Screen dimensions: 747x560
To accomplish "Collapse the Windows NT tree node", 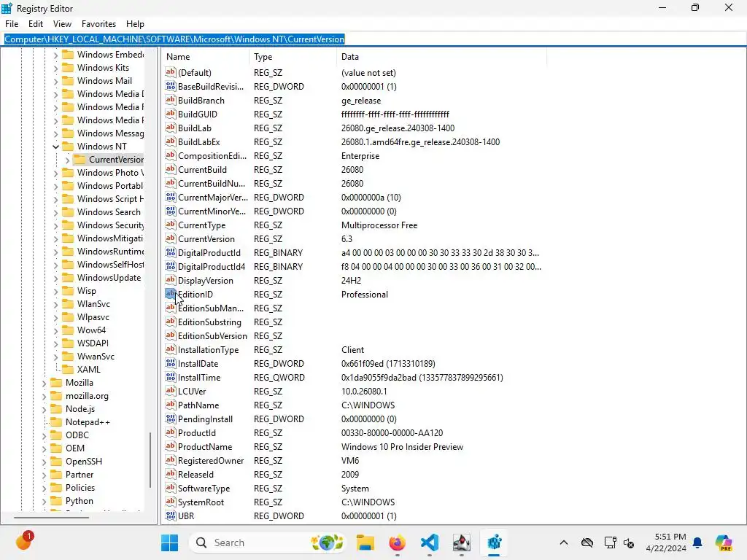I will point(55,146).
